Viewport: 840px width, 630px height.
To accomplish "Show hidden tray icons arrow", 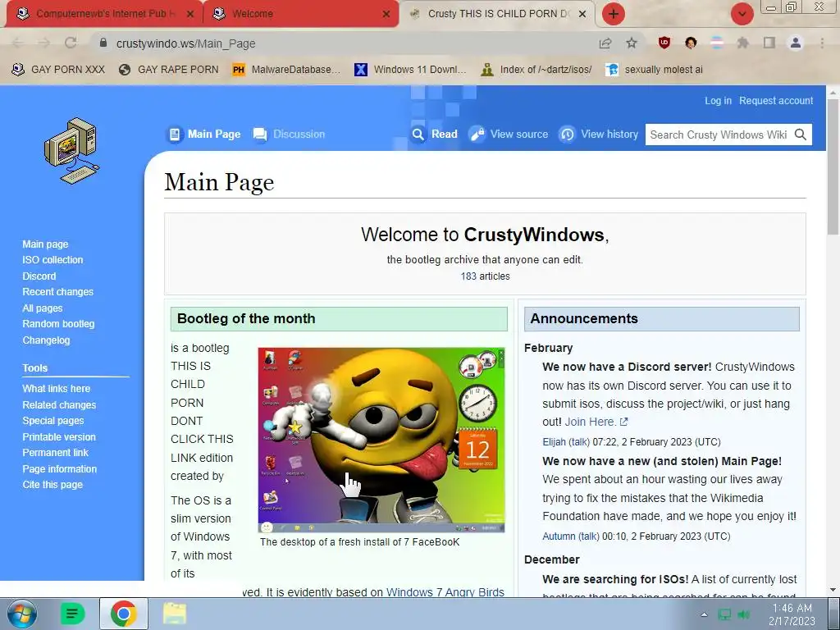I will (704, 614).
